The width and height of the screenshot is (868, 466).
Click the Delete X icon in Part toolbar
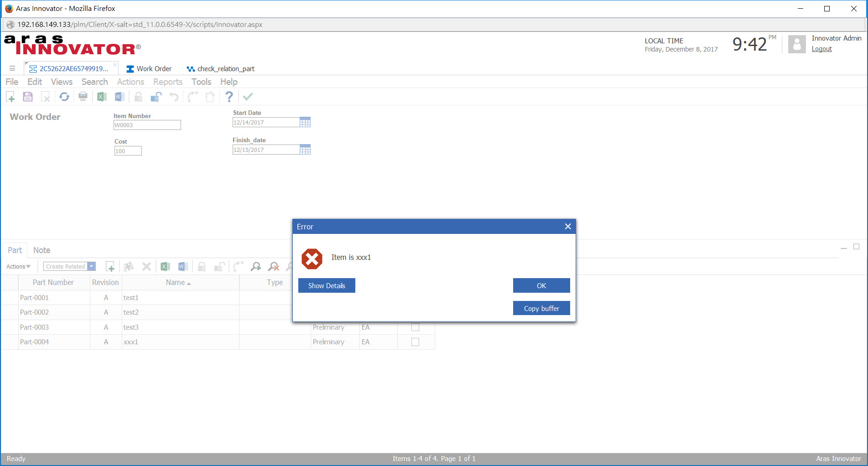click(146, 267)
